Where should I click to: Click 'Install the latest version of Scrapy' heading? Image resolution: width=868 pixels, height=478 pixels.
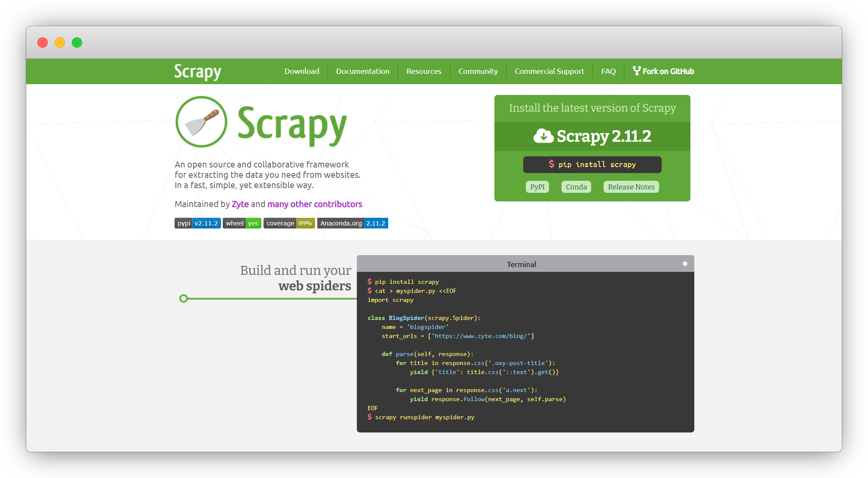592,108
